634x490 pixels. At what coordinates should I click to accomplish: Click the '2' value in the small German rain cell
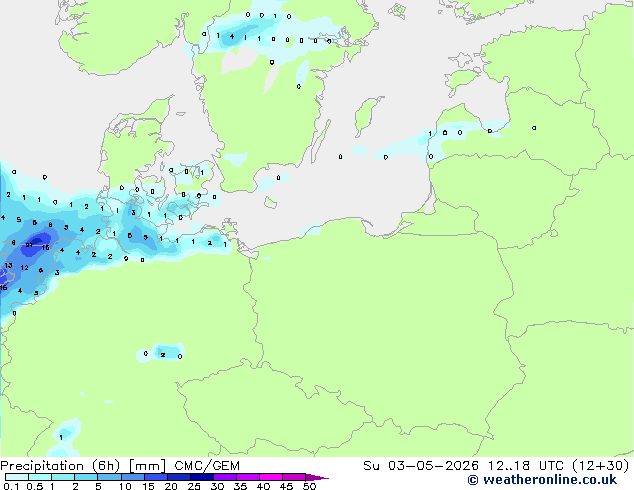click(x=163, y=355)
